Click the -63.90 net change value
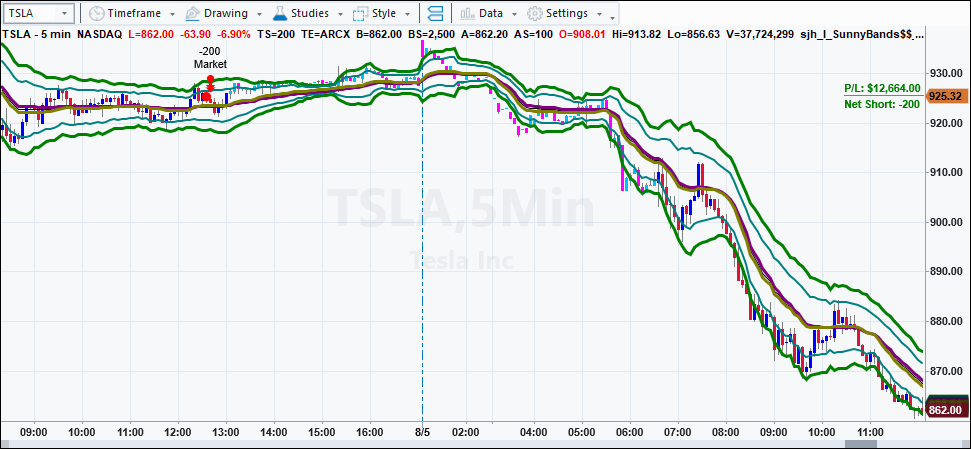 click(195, 35)
